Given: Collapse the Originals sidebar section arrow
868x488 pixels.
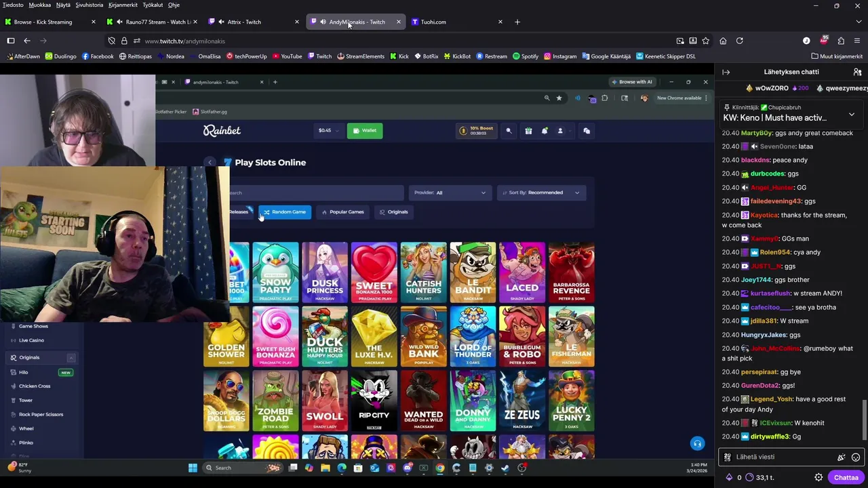Looking at the screenshot, I should click(71, 358).
